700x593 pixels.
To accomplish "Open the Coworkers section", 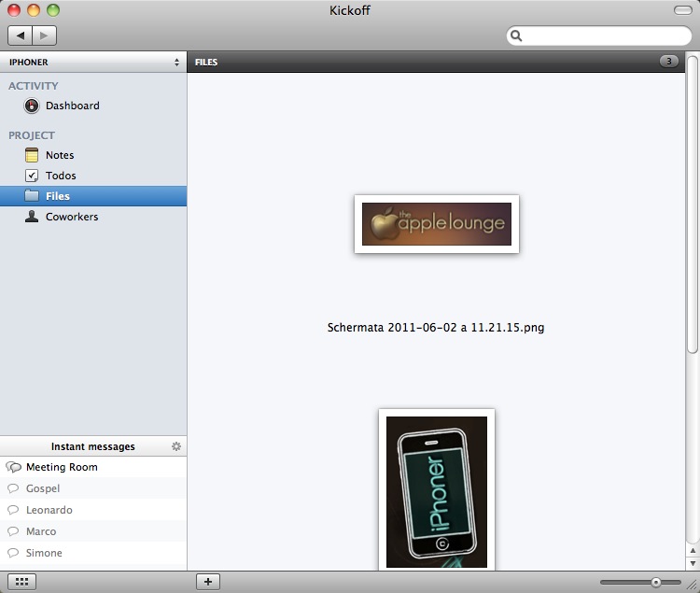I will click(93, 217).
